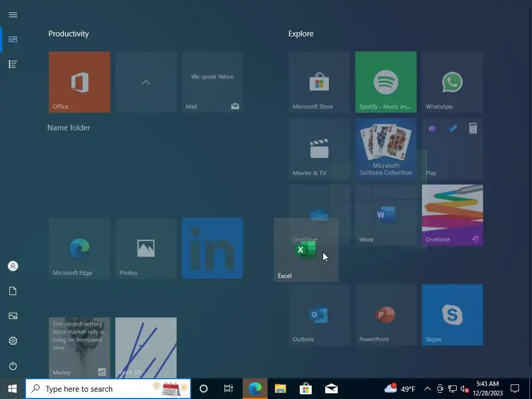Click the Productivity group heading
This screenshot has height=399, width=532.
69,34
